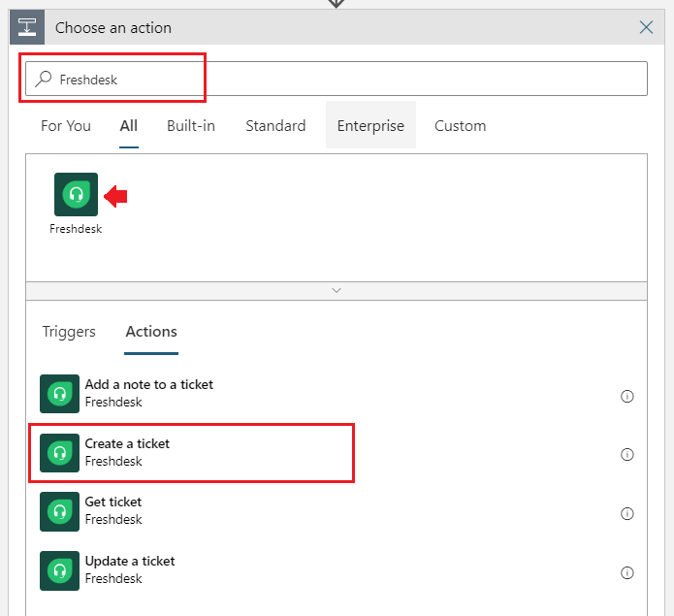Open info for Create a ticket
This screenshot has height=616, width=674.
tap(627, 454)
